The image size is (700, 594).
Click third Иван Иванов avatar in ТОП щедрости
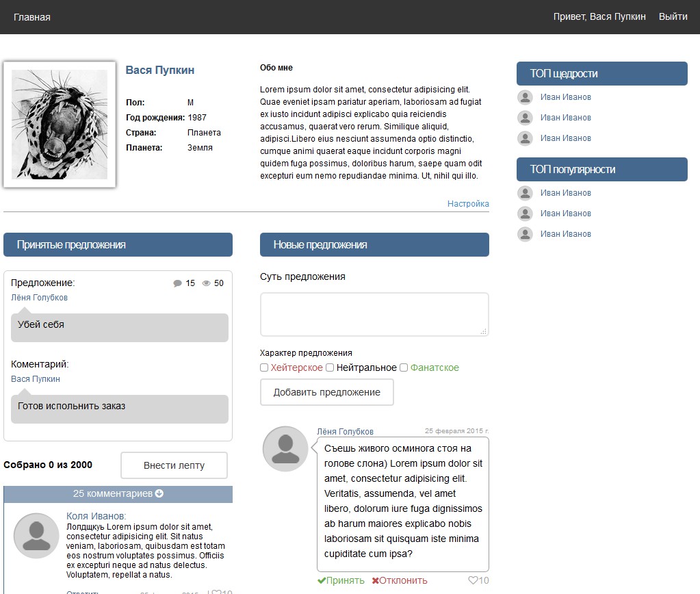tap(525, 138)
